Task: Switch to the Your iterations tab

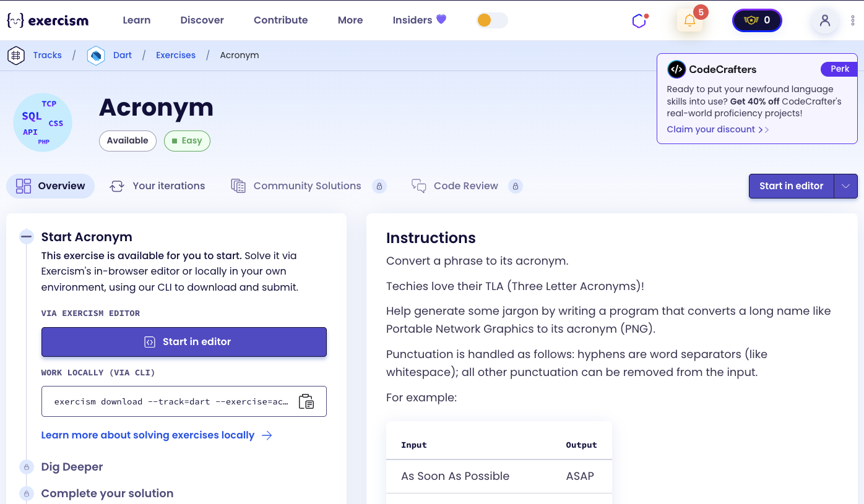Action: coord(158,186)
